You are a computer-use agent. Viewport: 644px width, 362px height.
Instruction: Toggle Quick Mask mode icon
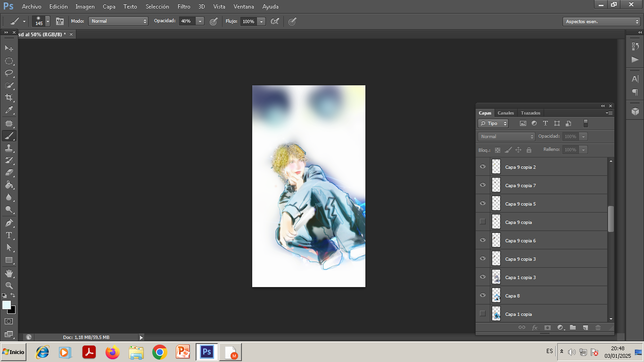[x=9, y=321]
